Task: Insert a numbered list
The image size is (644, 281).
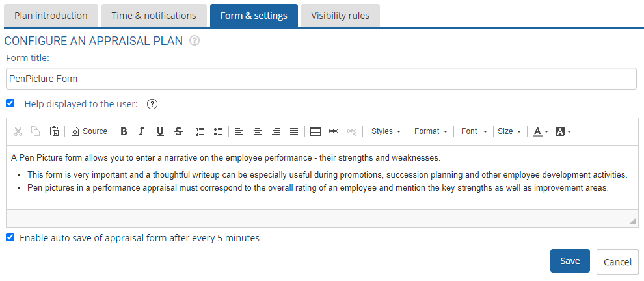Action: [x=200, y=131]
